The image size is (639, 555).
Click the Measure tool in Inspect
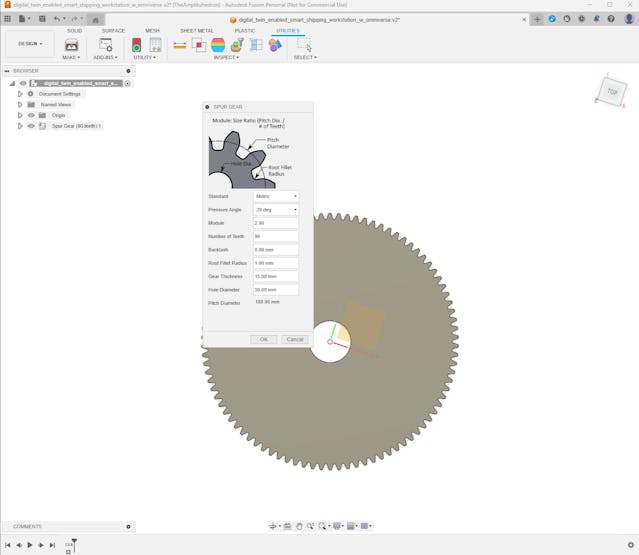click(180, 45)
